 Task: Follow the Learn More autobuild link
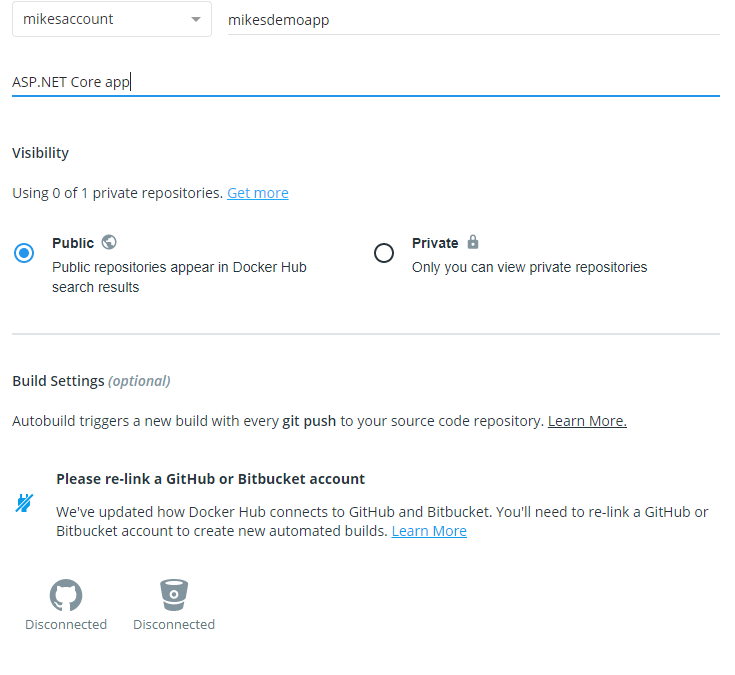point(587,421)
